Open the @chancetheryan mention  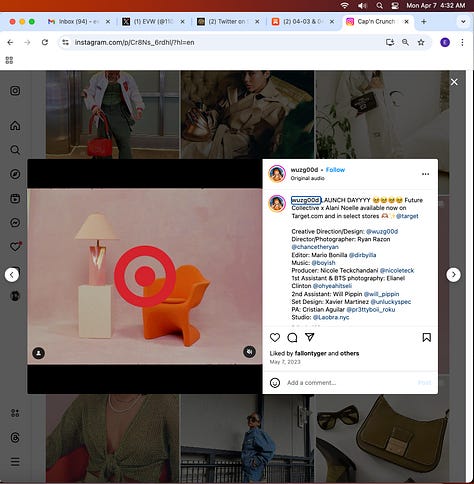(315, 247)
